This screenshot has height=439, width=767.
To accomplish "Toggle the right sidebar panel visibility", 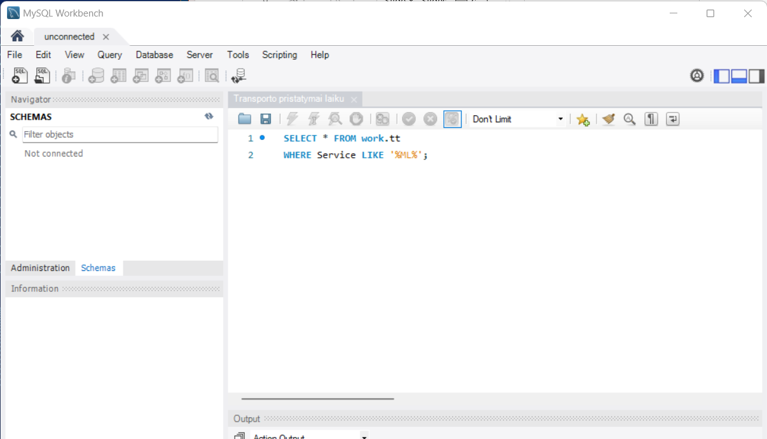I will (756, 76).
